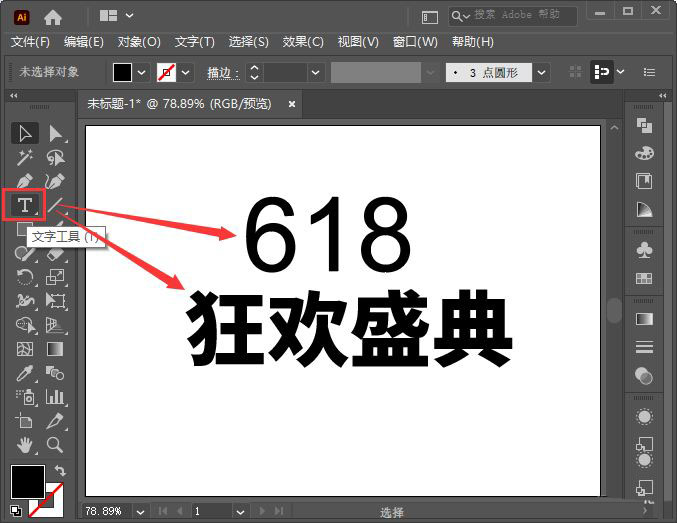Viewport: 677px width, 523px height.
Task: Select the Hand tool
Action: coord(25,445)
